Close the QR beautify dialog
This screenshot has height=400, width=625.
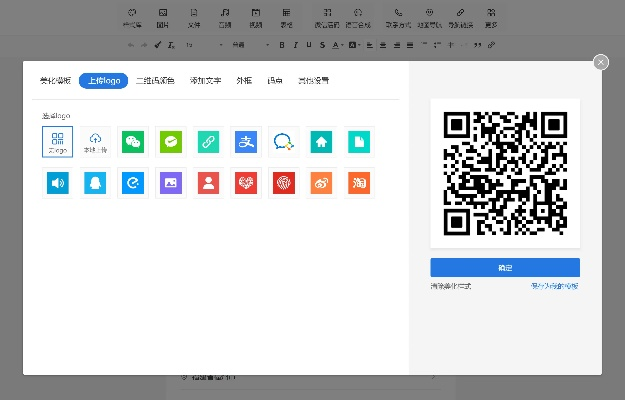click(x=601, y=62)
